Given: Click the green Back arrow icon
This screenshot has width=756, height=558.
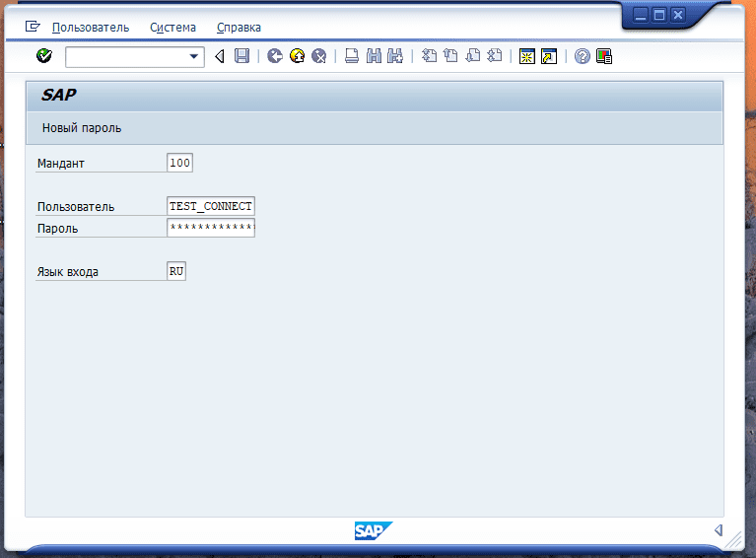Looking at the screenshot, I should tap(275, 56).
